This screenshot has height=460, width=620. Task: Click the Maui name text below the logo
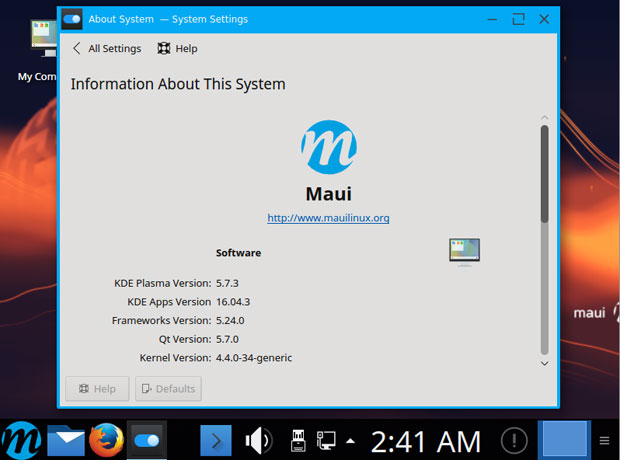(x=329, y=194)
